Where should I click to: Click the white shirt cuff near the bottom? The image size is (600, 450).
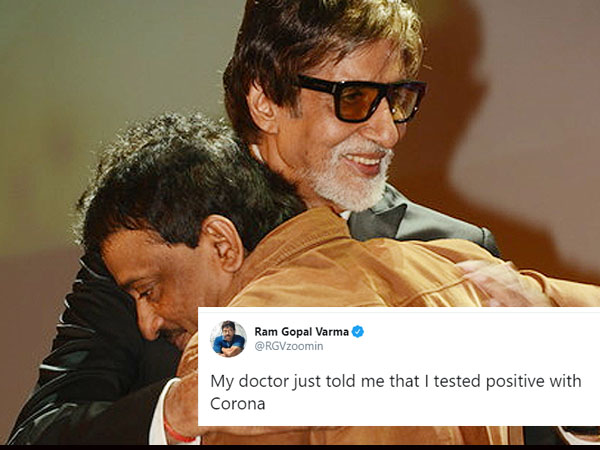click(x=159, y=413)
